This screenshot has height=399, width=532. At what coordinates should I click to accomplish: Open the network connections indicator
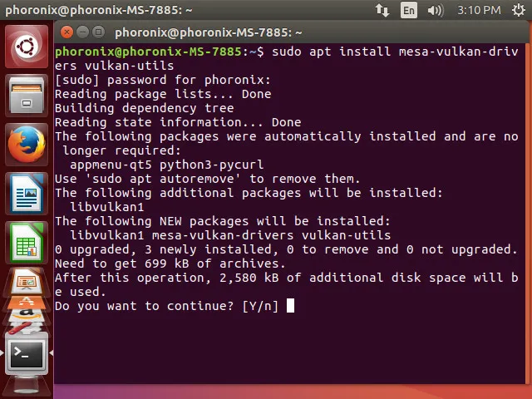[x=382, y=10]
